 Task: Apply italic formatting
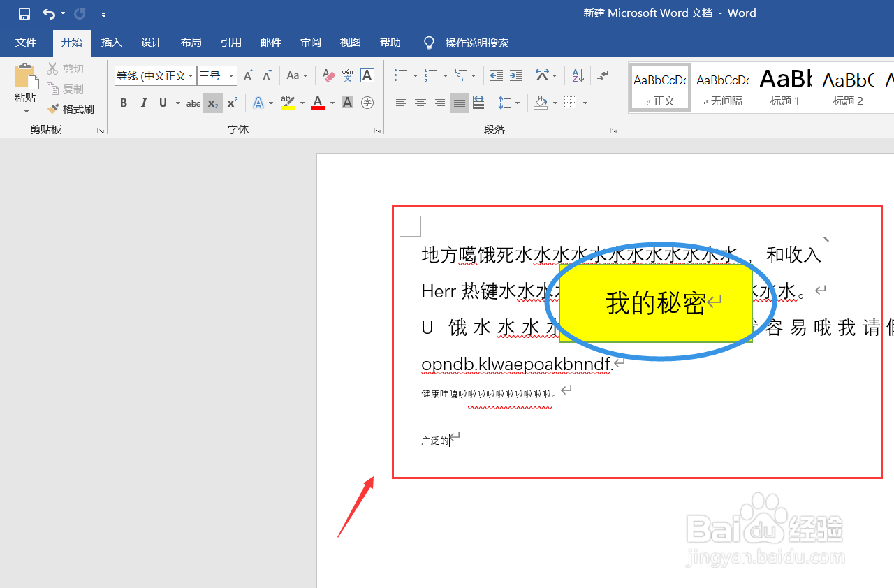[x=143, y=103]
